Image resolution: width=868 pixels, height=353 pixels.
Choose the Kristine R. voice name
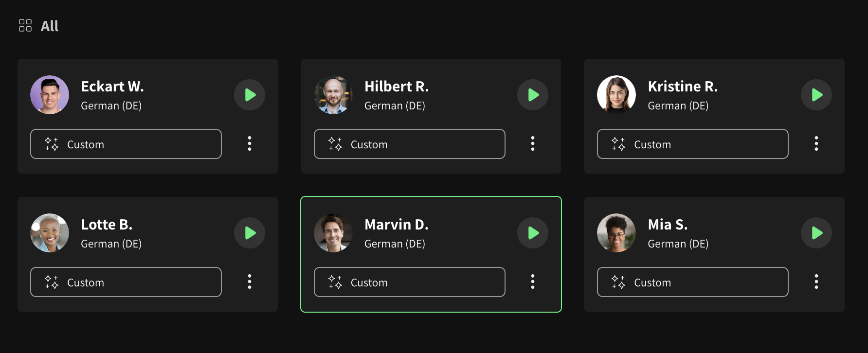pos(683,87)
